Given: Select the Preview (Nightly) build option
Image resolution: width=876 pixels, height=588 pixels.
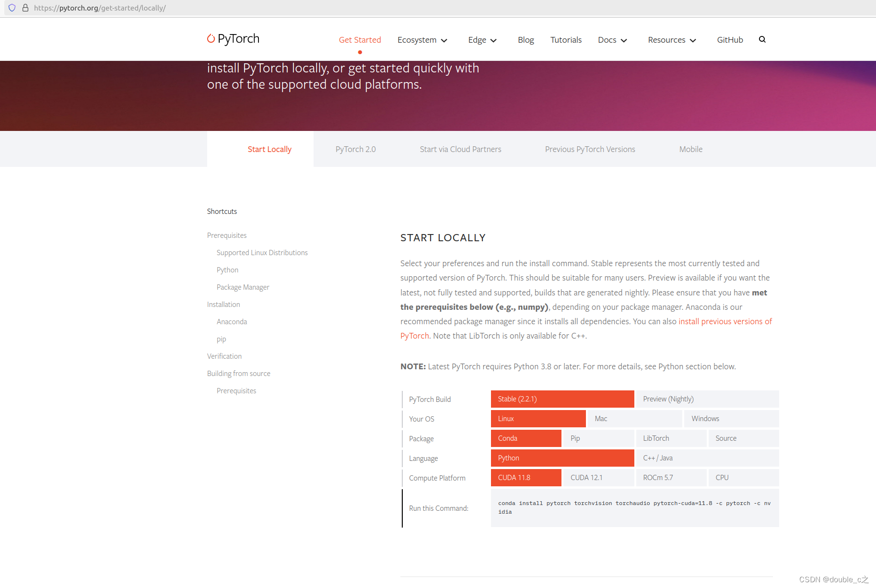Looking at the screenshot, I should 707,399.
